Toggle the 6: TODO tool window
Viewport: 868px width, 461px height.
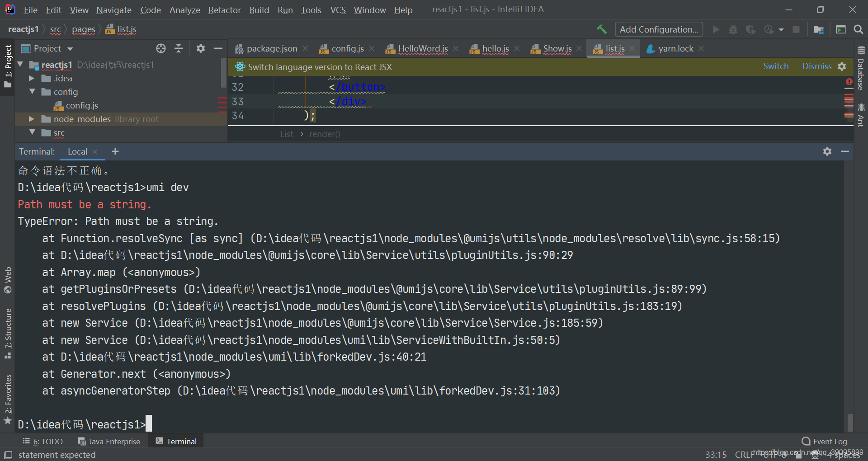click(42, 442)
